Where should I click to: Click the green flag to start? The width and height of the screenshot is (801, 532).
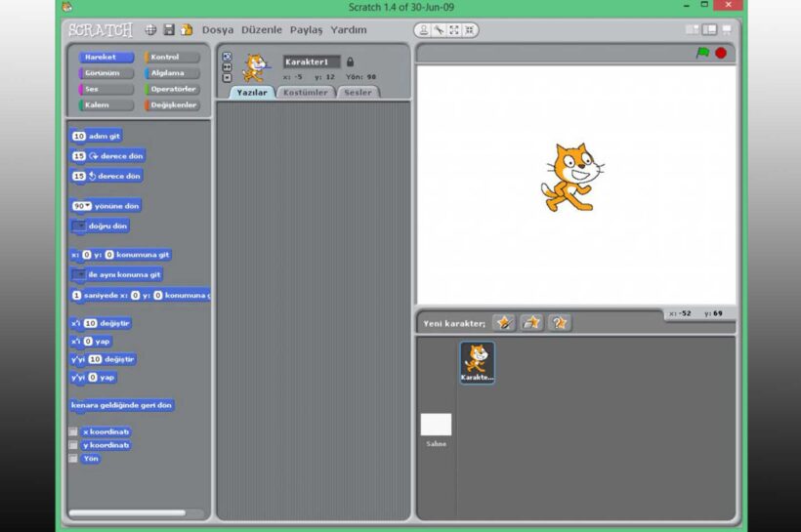pyautogui.click(x=703, y=53)
